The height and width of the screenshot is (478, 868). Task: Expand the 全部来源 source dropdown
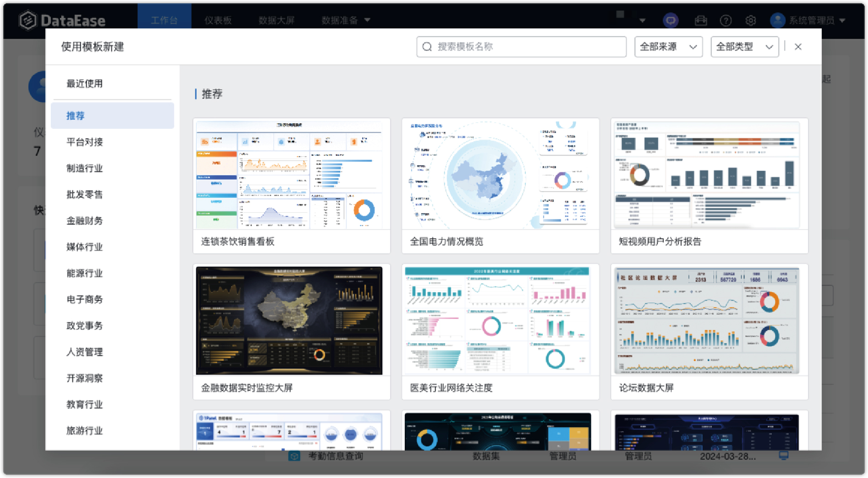coord(668,47)
